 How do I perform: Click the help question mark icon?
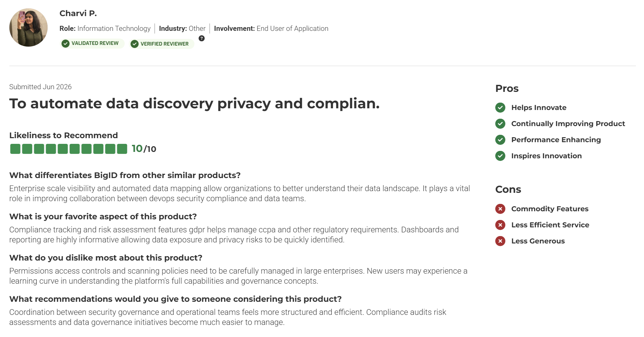click(x=201, y=38)
